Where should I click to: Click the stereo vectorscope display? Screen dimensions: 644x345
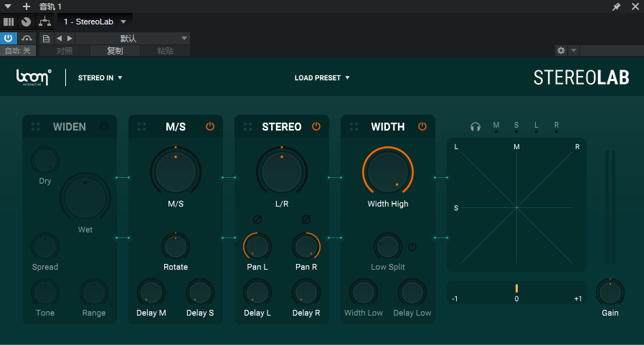click(516, 205)
